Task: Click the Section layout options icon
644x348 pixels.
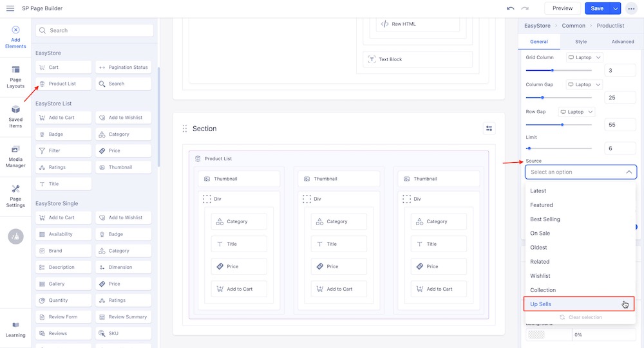Action: point(489,129)
